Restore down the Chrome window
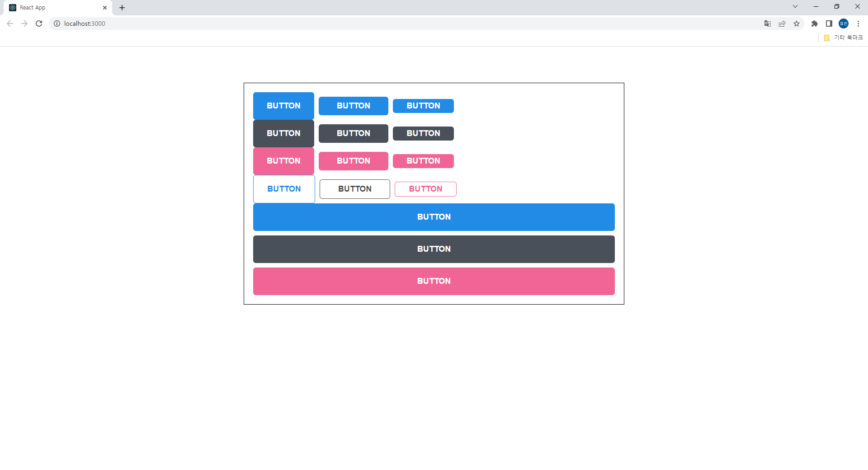Screen dimensions: 868x470 pos(837,6)
